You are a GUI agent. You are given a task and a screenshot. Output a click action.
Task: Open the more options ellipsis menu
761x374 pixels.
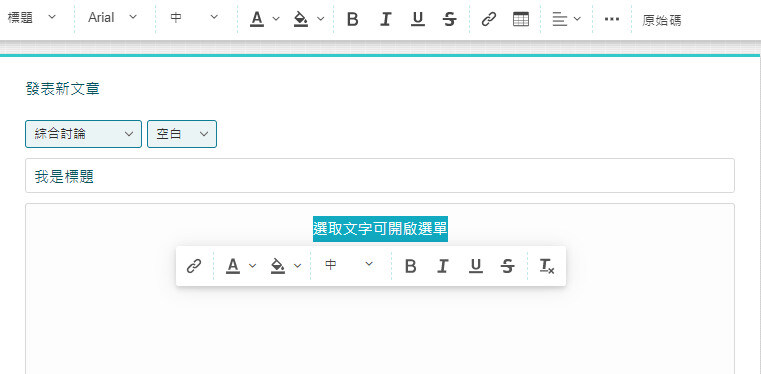612,19
